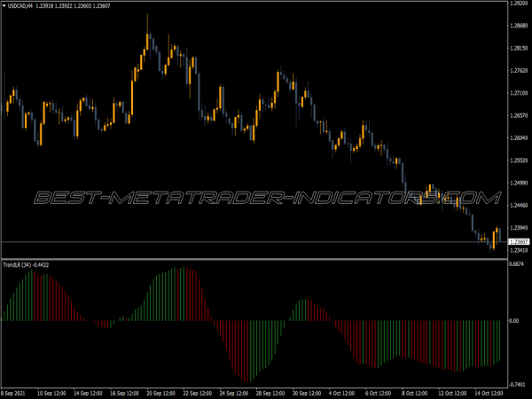Image resolution: width=532 pixels, height=399 pixels.
Task: Click the indicator scale value -0.7401
Action: (518, 385)
